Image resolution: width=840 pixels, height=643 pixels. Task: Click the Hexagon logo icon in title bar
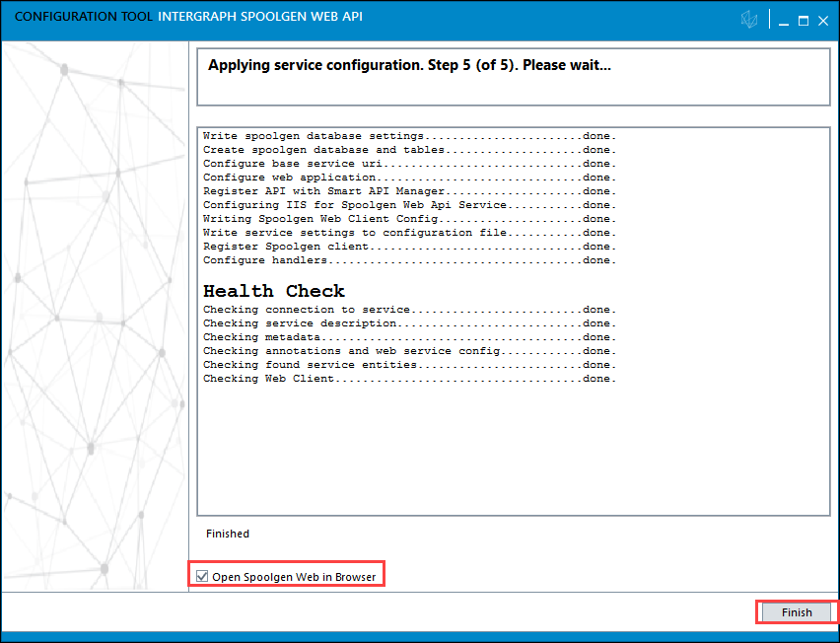click(x=750, y=20)
